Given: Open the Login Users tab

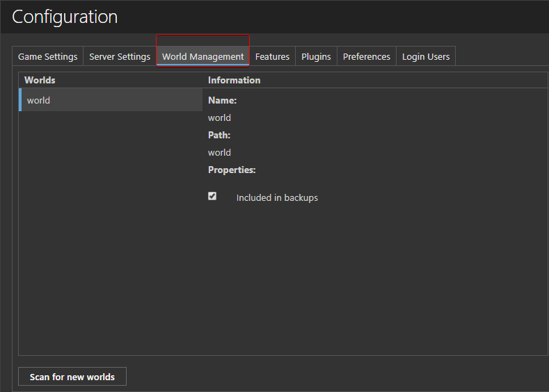Looking at the screenshot, I should pos(425,56).
